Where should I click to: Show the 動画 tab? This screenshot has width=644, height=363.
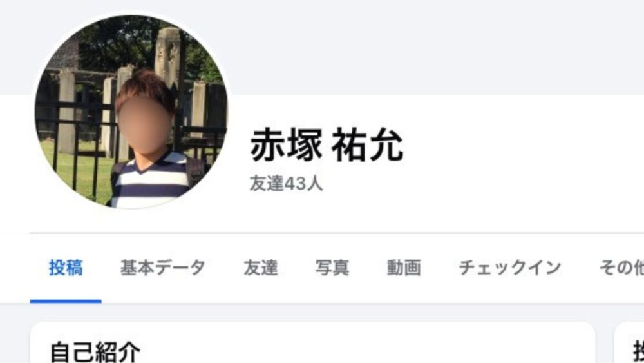click(404, 268)
